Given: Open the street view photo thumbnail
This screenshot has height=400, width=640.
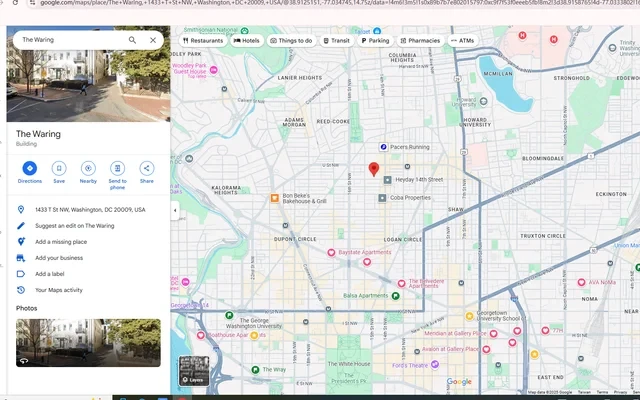Looking at the screenshot, I should 88,342.
